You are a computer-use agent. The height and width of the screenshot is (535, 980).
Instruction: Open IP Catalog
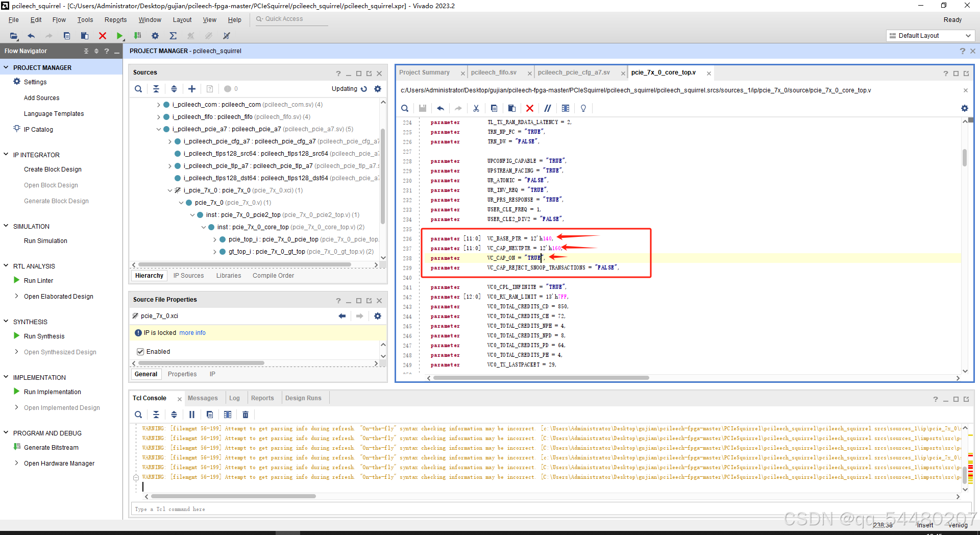pyautogui.click(x=38, y=130)
